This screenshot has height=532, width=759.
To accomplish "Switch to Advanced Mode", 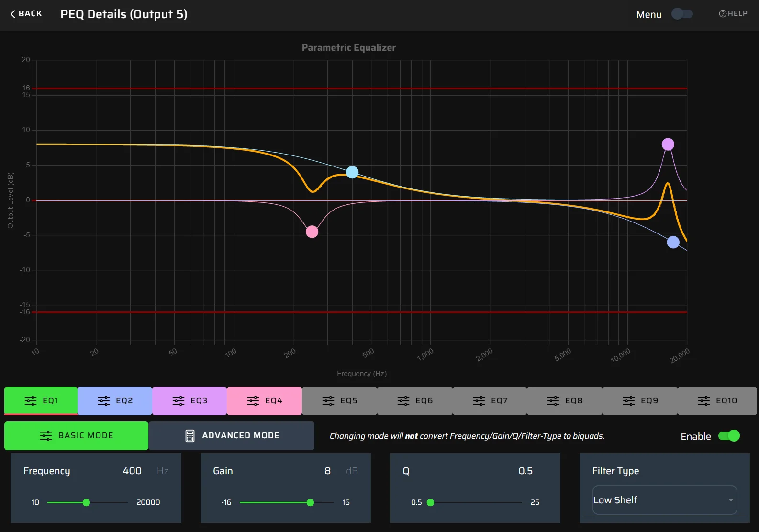I will pos(232,436).
